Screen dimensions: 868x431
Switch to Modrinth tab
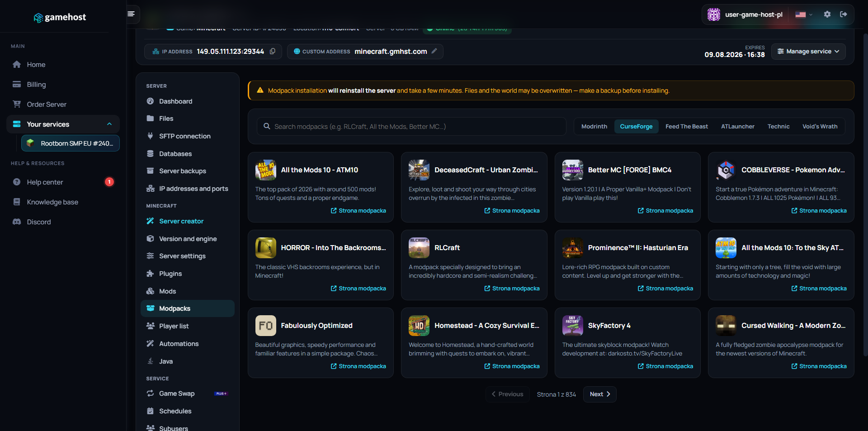pyautogui.click(x=594, y=127)
